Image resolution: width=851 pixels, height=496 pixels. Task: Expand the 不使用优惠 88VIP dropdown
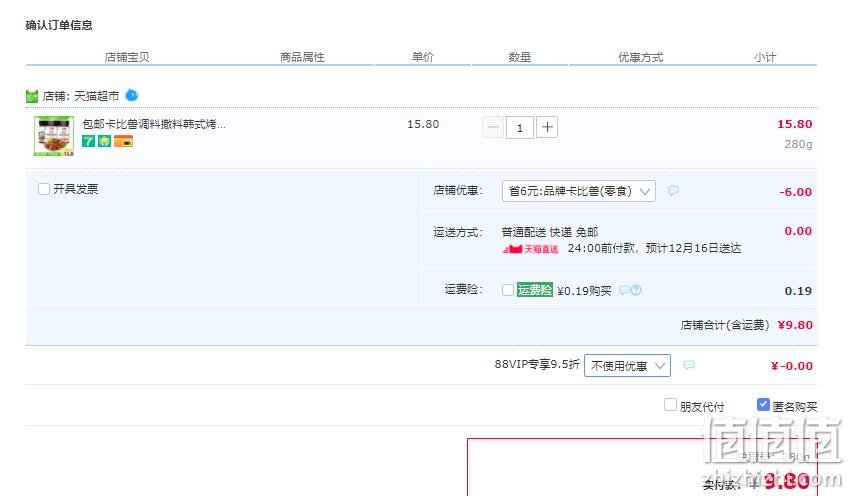click(x=627, y=366)
